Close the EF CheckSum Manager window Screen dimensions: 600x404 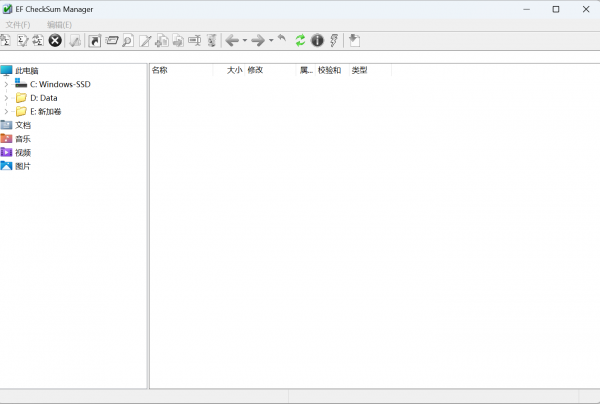tap(586, 9)
